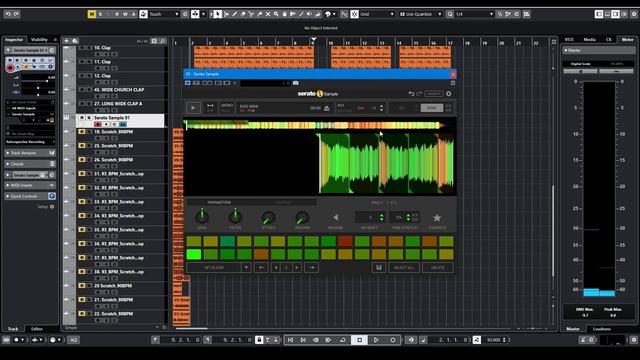Open the Setup gear in inspector
Image resolution: width=640 pixels, height=360 pixels.
tap(52, 207)
